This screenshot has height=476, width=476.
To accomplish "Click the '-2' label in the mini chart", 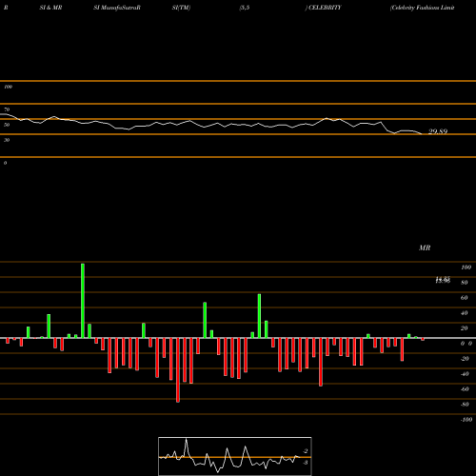I will pos(306,451).
